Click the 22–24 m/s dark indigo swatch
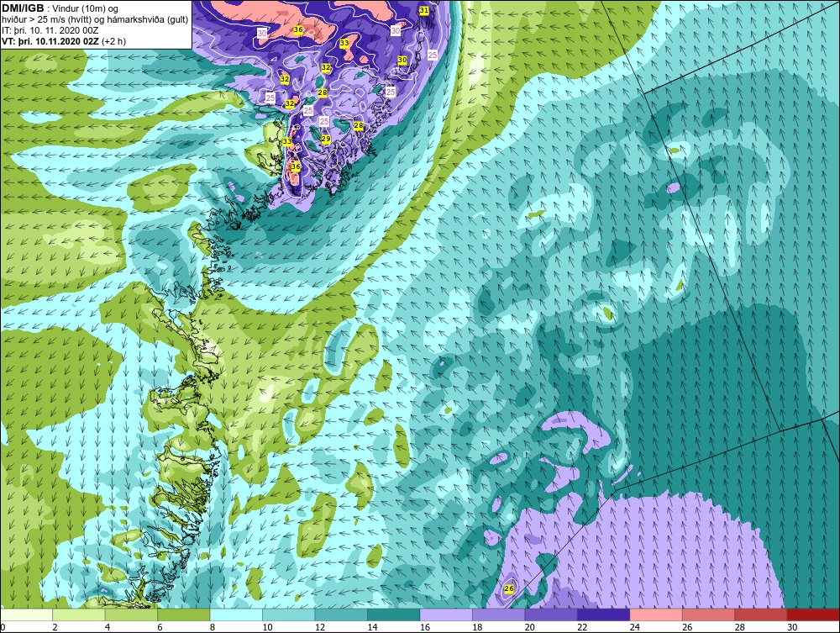840x633 pixels. 604,615
